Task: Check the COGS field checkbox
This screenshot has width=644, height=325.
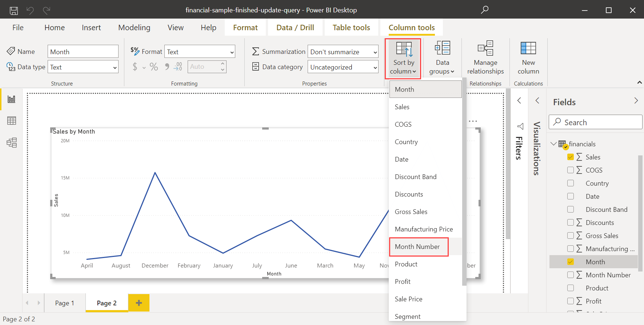Action: pyautogui.click(x=571, y=170)
